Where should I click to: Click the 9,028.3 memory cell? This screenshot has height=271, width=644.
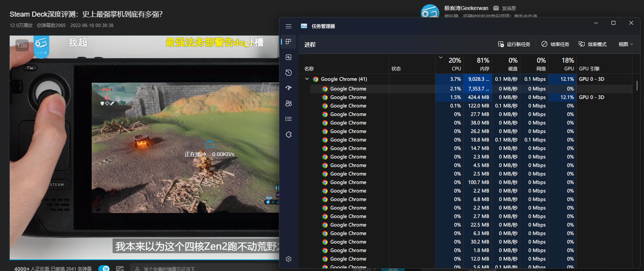click(x=478, y=79)
